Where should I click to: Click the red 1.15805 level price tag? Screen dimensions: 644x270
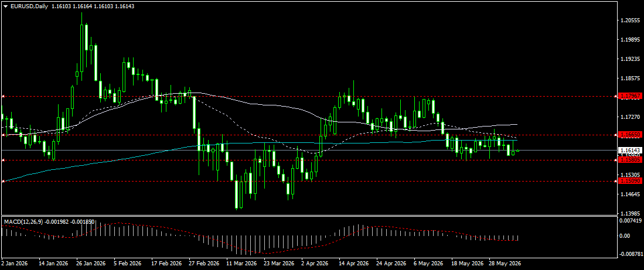coord(629,160)
